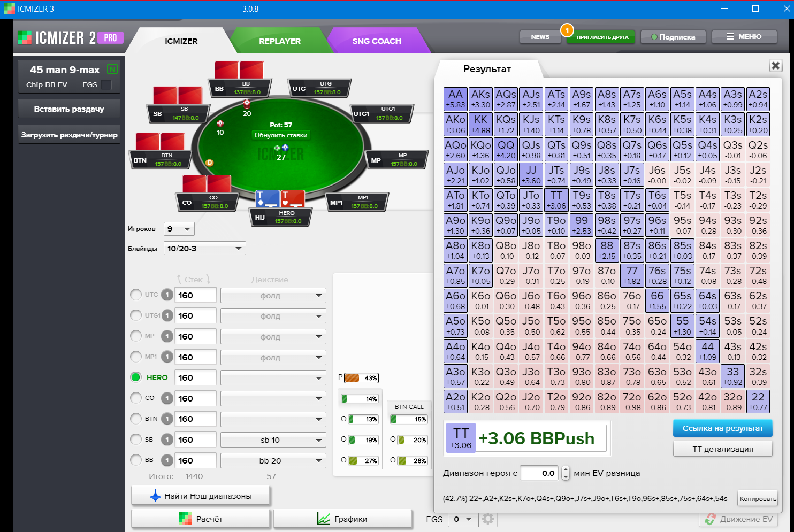Open CO action dropdown
794x532 pixels.
273,399
